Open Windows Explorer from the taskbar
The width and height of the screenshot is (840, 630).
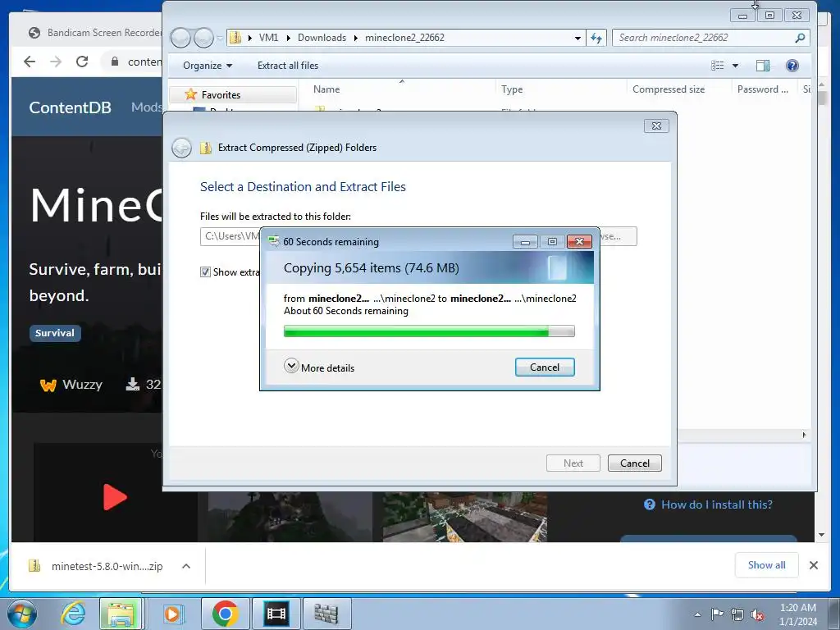click(x=121, y=614)
